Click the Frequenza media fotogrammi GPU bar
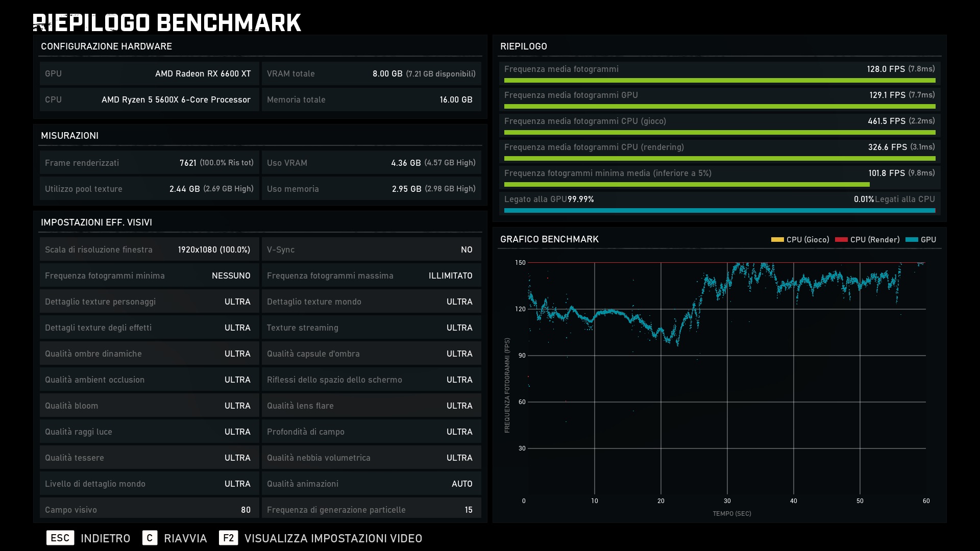980x551 pixels. pos(720,107)
